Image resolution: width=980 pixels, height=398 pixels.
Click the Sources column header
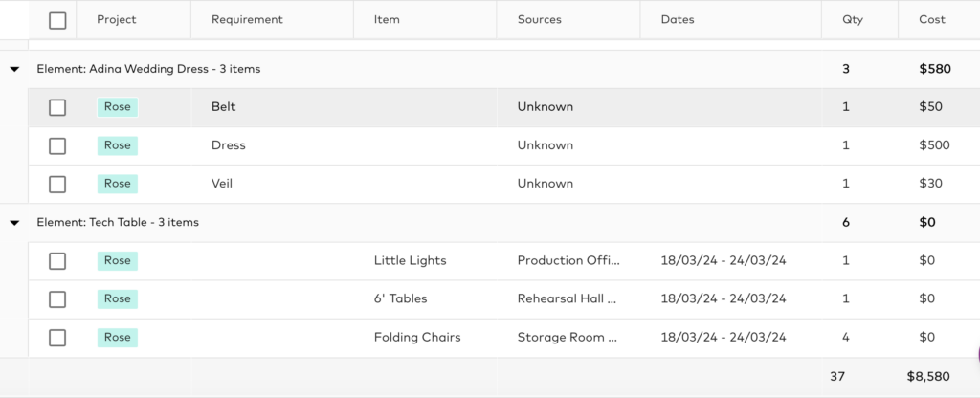click(x=539, y=19)
